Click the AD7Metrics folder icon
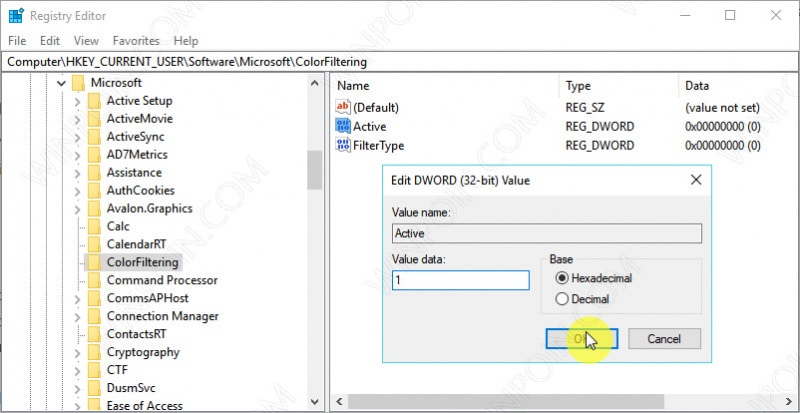800x413 pixels. pos(94,154)
